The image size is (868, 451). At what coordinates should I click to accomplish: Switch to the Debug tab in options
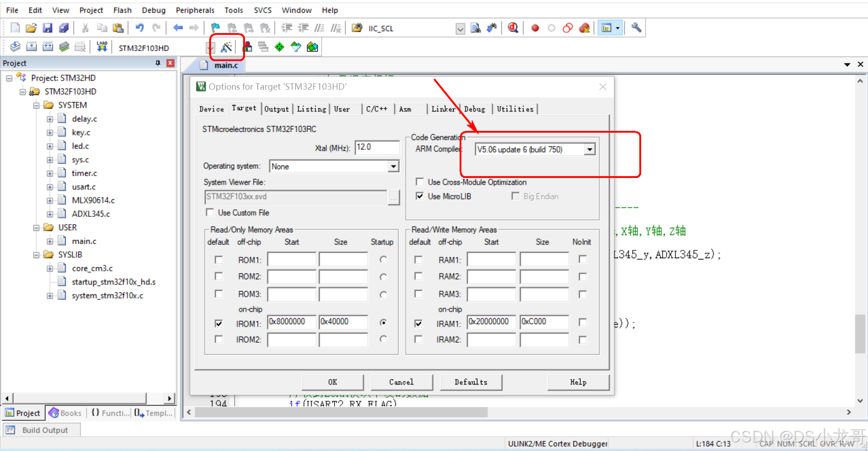pos(475,109)
